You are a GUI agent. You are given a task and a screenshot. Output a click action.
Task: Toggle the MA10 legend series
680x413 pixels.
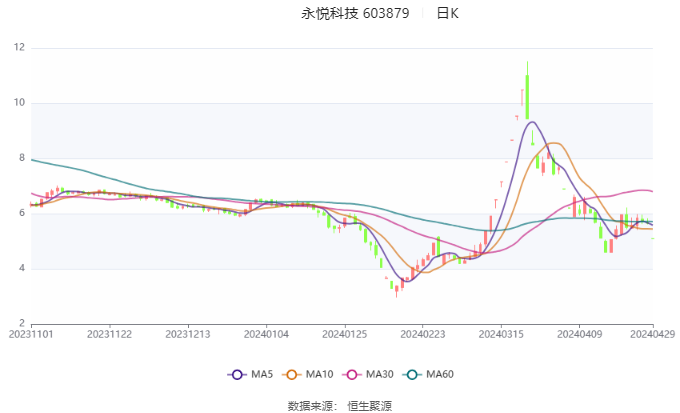point(307,374)
